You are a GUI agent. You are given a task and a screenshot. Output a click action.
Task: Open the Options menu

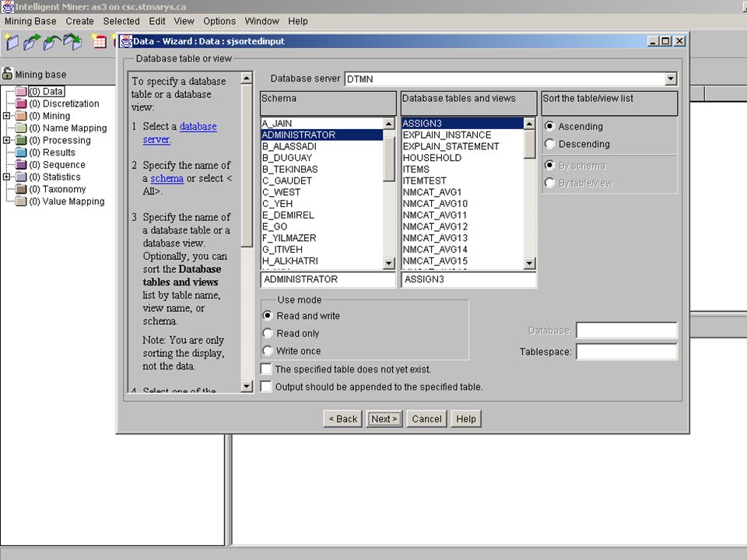tap(219, 22)
